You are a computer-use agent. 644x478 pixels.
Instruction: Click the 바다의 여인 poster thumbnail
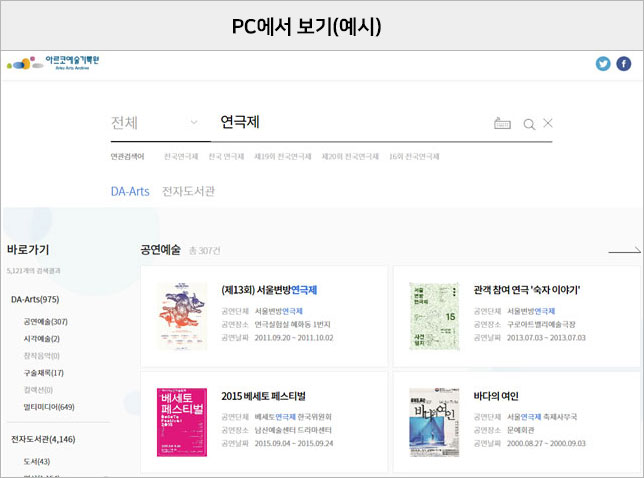click(x=435, y=422)
